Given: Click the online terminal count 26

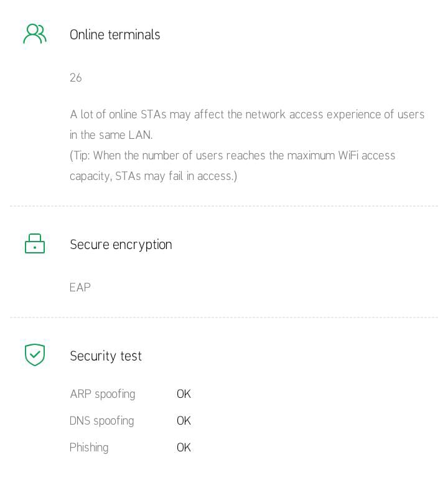Looking at the screenshot, I should click(x=76, y=78).
